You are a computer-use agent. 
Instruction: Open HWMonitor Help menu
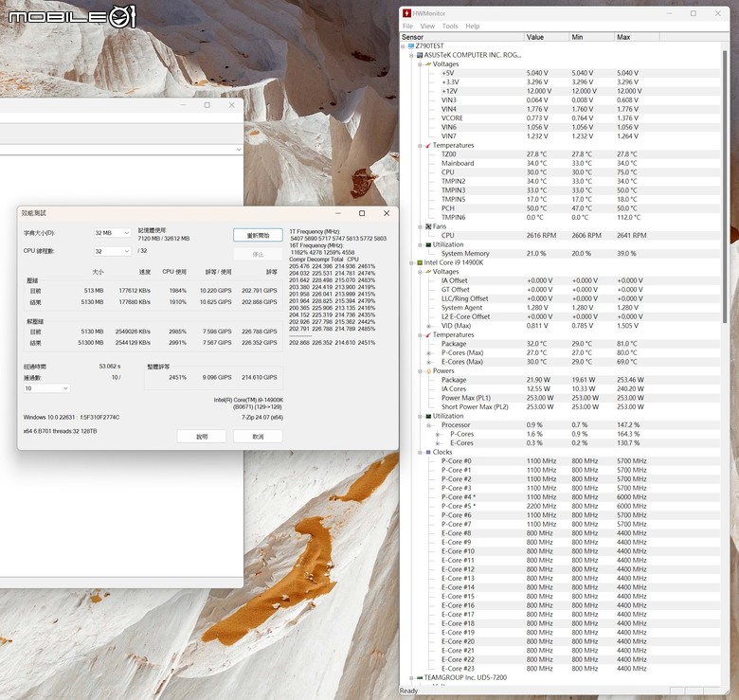(x=473, y=26)
